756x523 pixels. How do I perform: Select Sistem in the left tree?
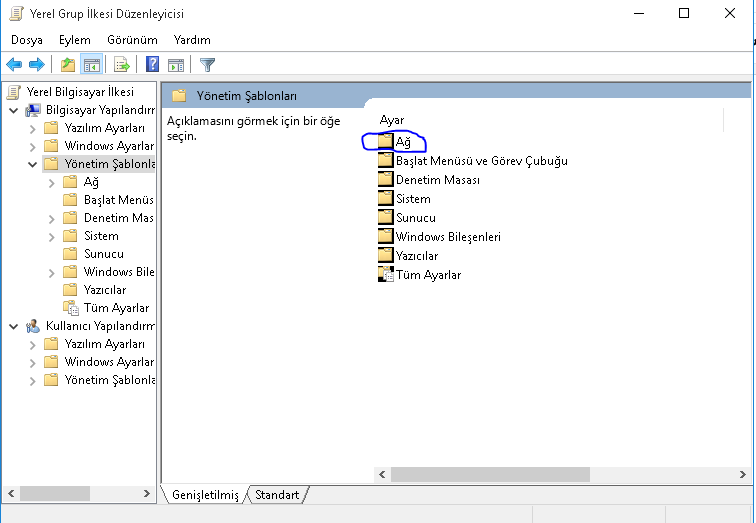101,236
